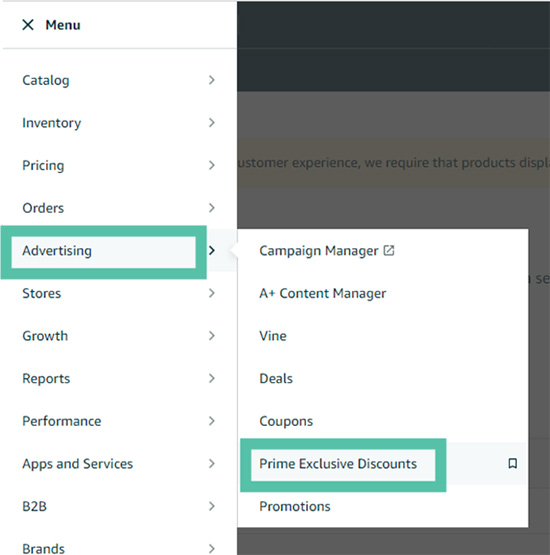Close the menu with the X icon

pos(28,25)
